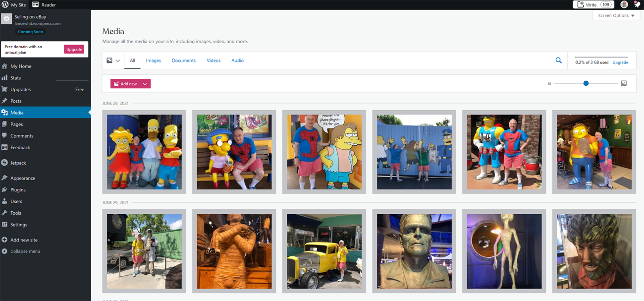The width and height of the screenshot is (644, 301).
Task: Click the site icon next to Selling on eBay
Action: (x=6, y=19)
